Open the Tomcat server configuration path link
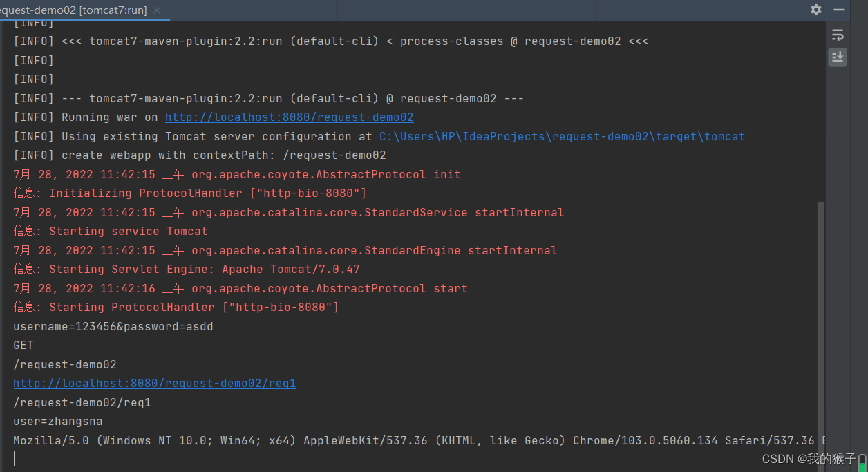 pos(561,136)
